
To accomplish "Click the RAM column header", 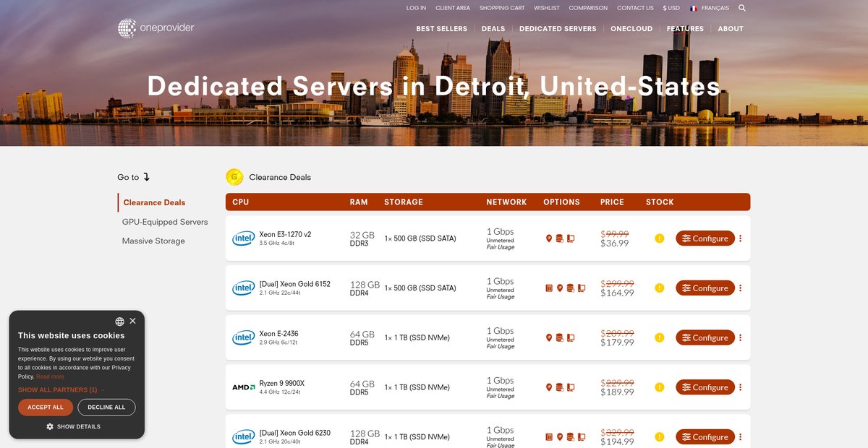I will click(359, 202).
